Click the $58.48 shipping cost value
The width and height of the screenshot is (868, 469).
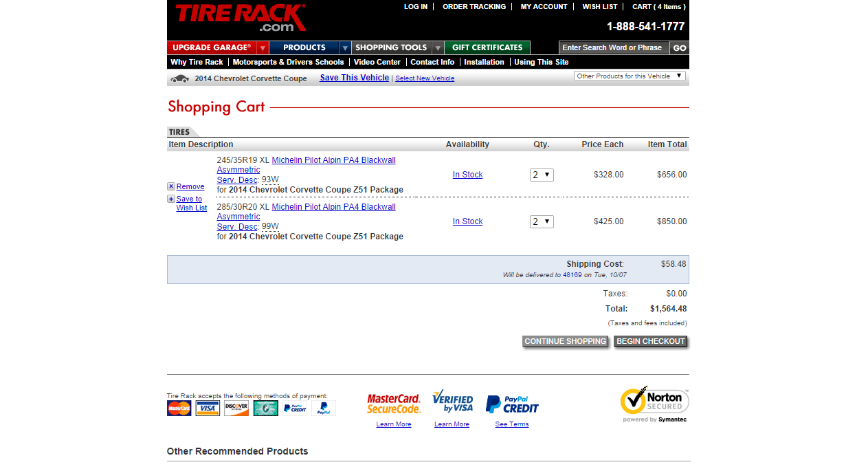(674, 264)
